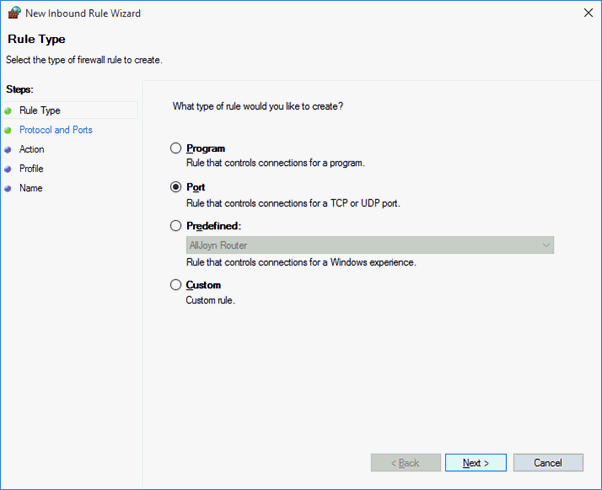
Task: Select the Port radio button
Action: [x=175, y=187]
